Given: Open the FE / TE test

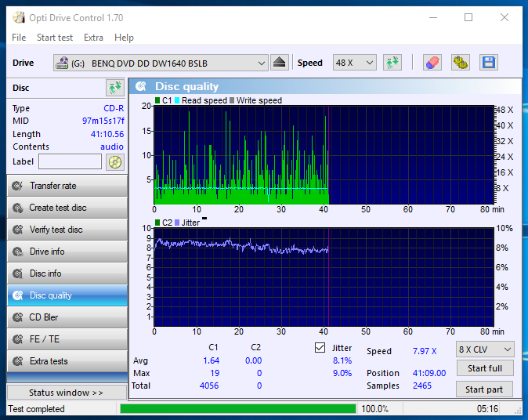Looking at the screenshot, I should coord(67,339).
